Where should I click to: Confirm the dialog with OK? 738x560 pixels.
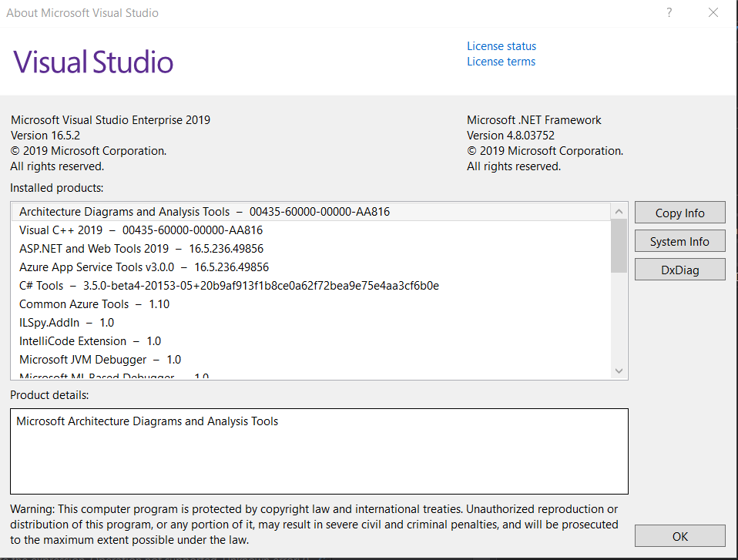[x=679, y=536]
